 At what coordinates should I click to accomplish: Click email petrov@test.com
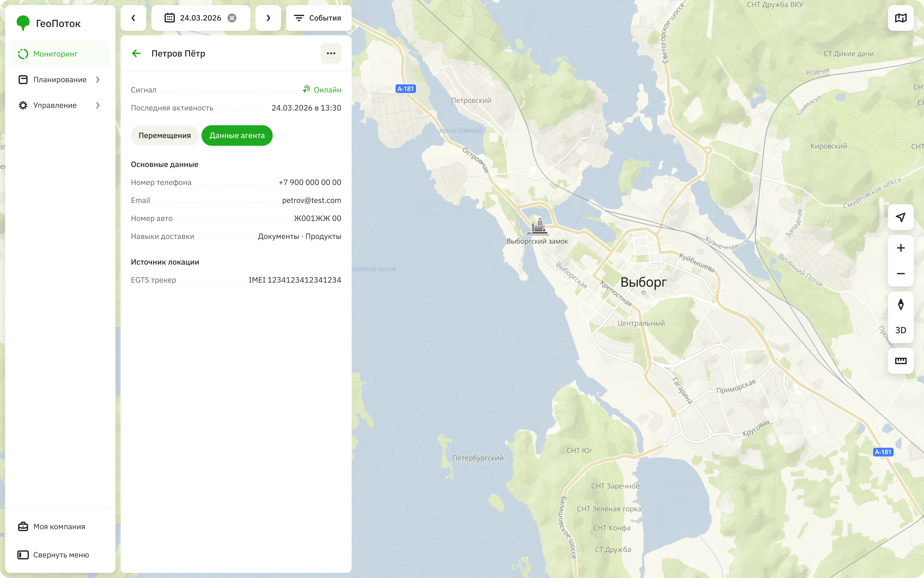312,200
